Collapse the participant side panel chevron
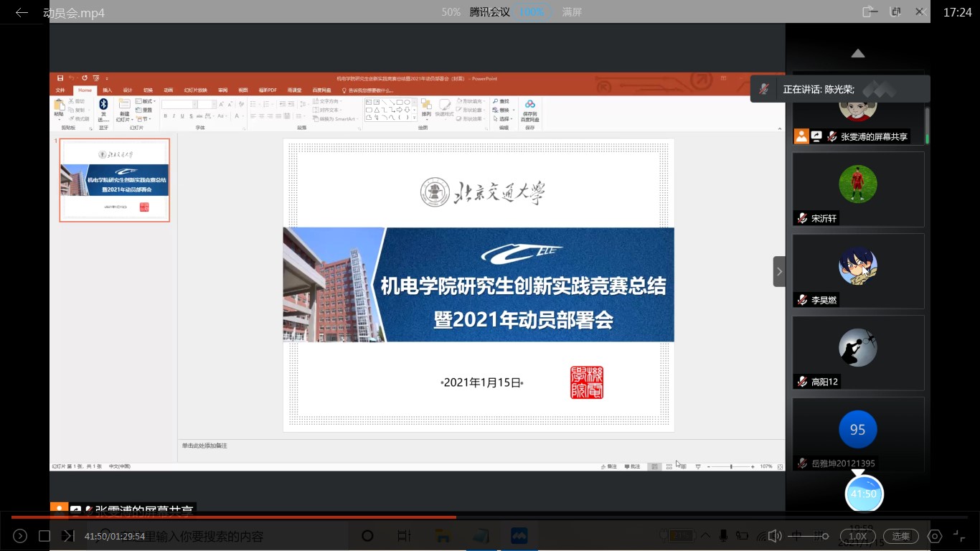 (779, 272)
